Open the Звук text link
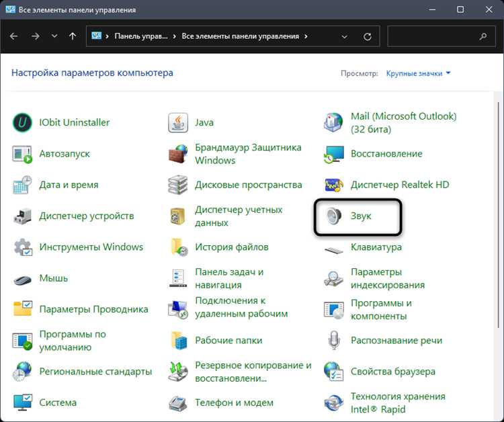This screenshot has height=422, width=504. (361, 216)
